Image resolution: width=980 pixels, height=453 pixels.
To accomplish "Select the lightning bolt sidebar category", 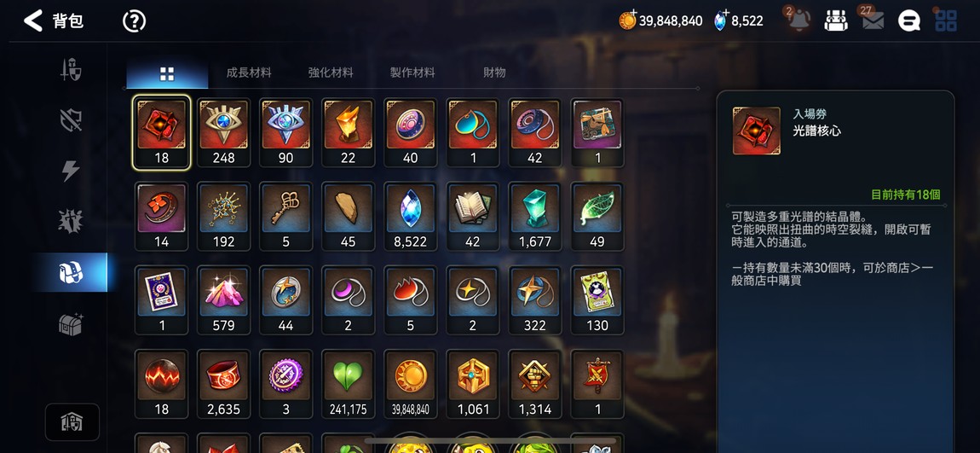I will click(x=71, y=171).
